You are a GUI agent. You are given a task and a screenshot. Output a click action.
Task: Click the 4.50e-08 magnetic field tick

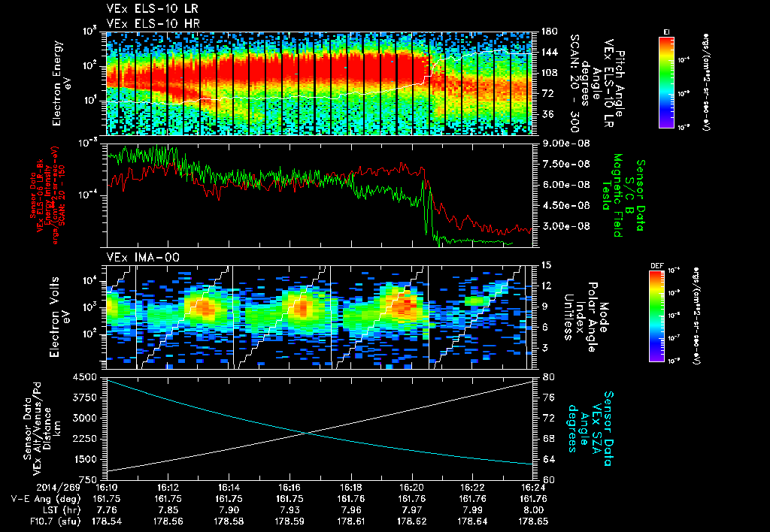pyautogui.click(x=565, y=205)
